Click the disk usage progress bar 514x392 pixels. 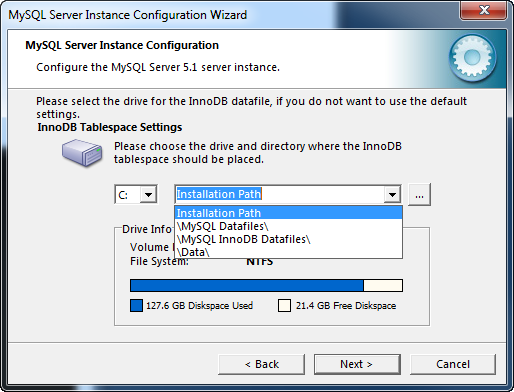266,286
